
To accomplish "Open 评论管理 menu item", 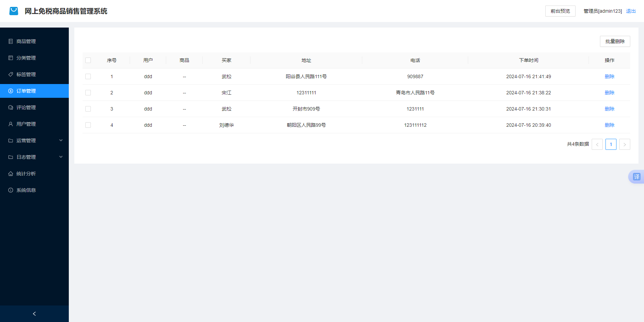I will (x=34, y=107).
